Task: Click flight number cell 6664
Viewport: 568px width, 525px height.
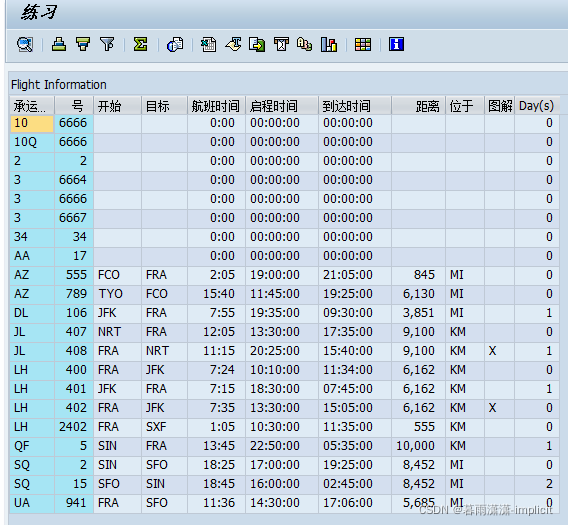Action: click(74, 180)
